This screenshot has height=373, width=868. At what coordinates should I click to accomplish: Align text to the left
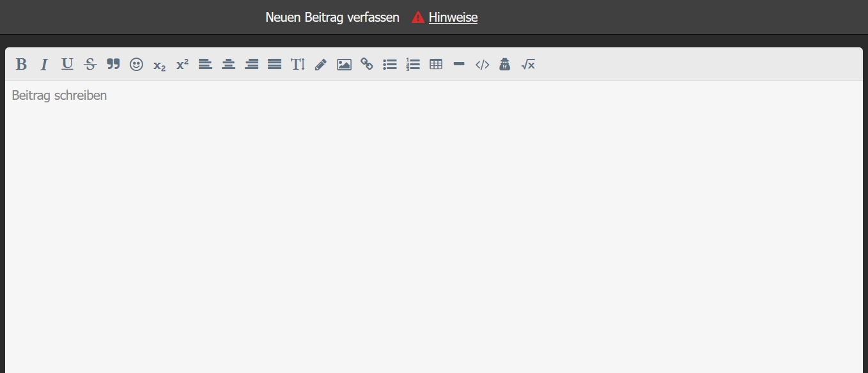(205, 64)
